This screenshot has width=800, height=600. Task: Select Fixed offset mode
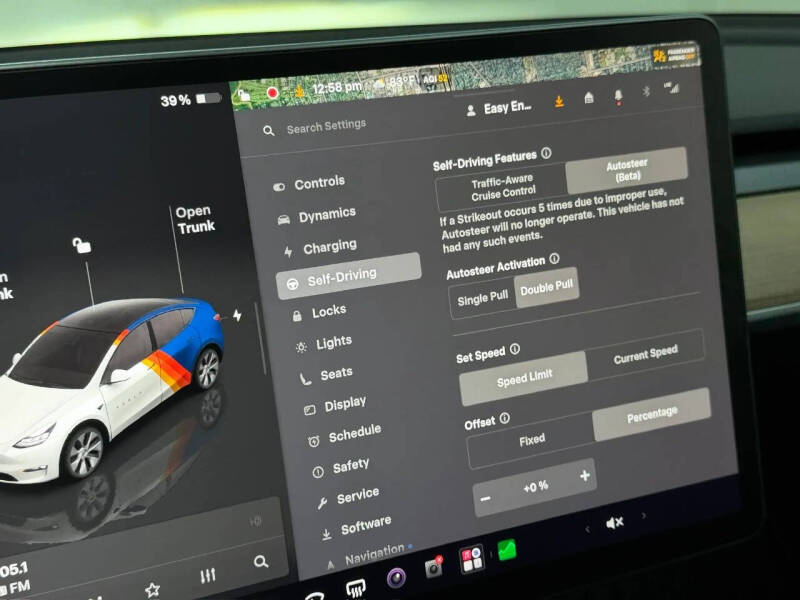tap(532, 440)
